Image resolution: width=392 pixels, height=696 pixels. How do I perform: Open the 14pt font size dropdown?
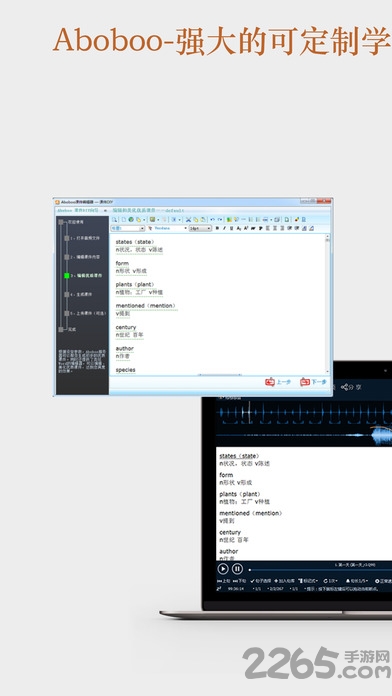pos(200,228)
